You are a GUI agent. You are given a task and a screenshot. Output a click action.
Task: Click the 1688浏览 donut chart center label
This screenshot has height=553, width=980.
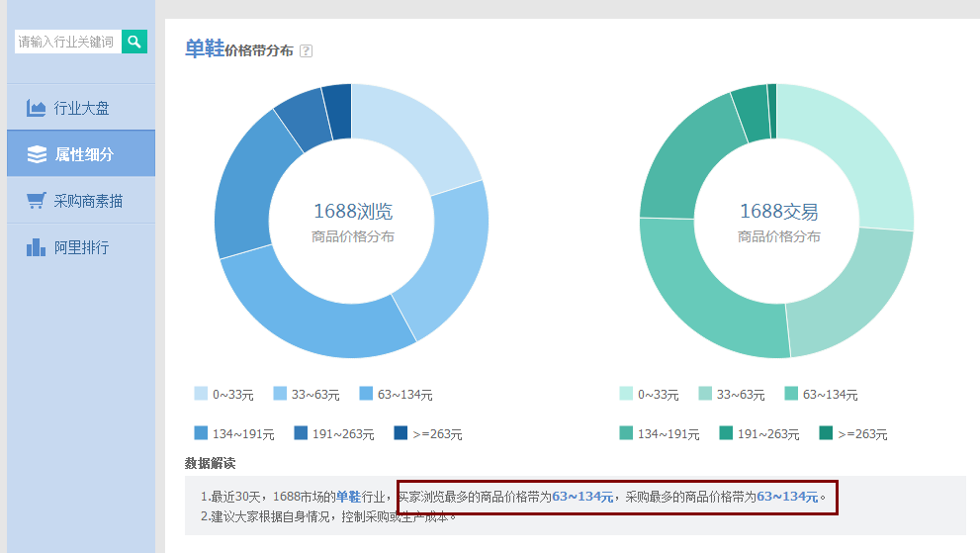(353, 212)
